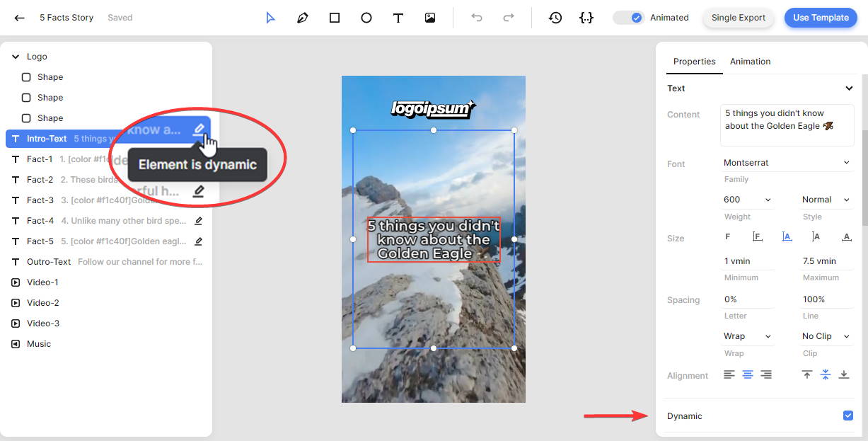
Task: Click the Use Template button
Action: point(820,18)
